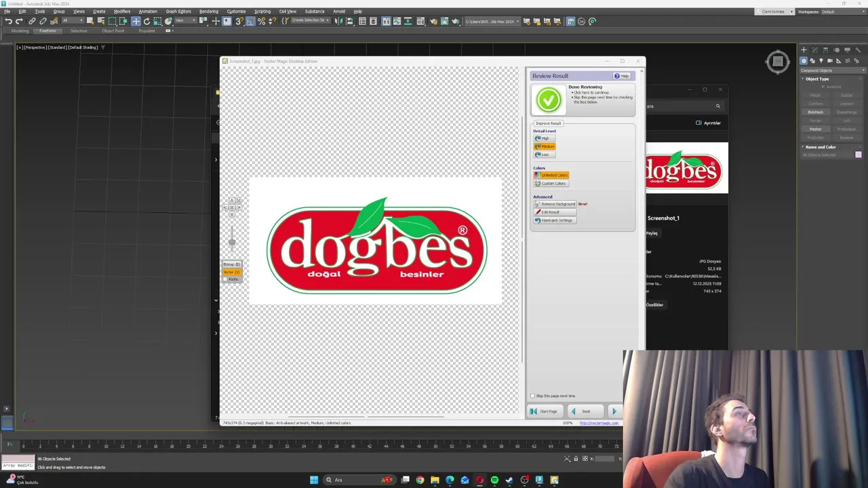Click the ViewCube in the viewport
Viewport: 868px width, 488px height.
(778, 62)
